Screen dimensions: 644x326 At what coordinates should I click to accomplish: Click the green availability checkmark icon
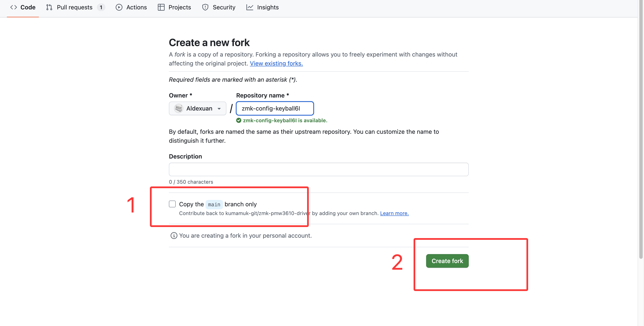pyautogui.click(x=239, y=120)
